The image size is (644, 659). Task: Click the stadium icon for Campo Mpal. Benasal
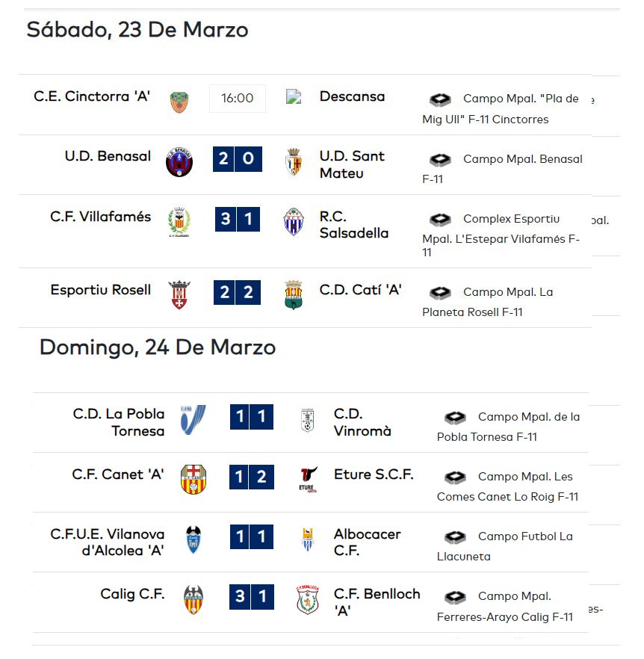click(x=440, y=160)
